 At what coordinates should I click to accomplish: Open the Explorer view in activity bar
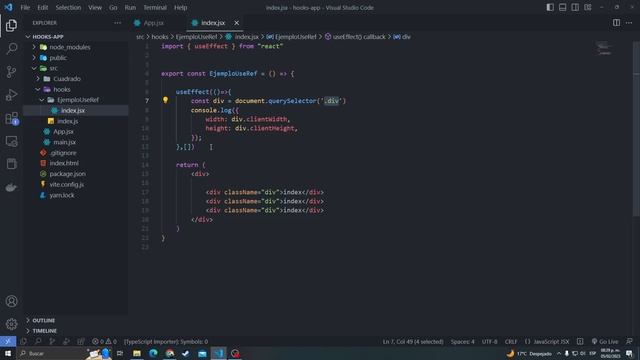click(11, 25)
